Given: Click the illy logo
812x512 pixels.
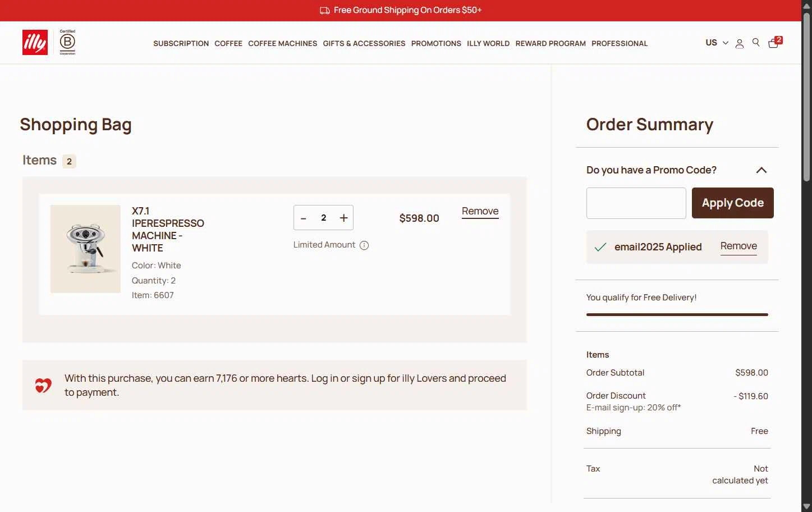Looking at the screenshot, I should (x=35, y=43).
